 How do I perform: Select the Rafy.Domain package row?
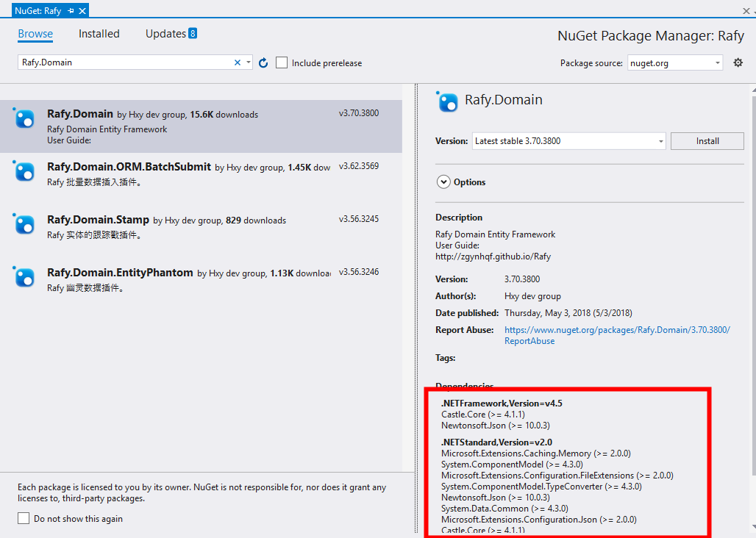click(201, 126)
